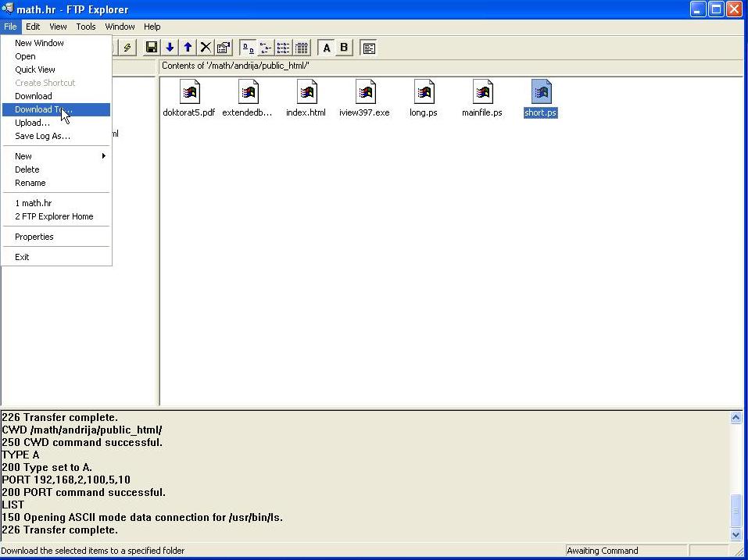Click status bar hint 'Download the selected items'
Image resolution: width=748 pixels, height=560 pixels.
tap(92, 551)
